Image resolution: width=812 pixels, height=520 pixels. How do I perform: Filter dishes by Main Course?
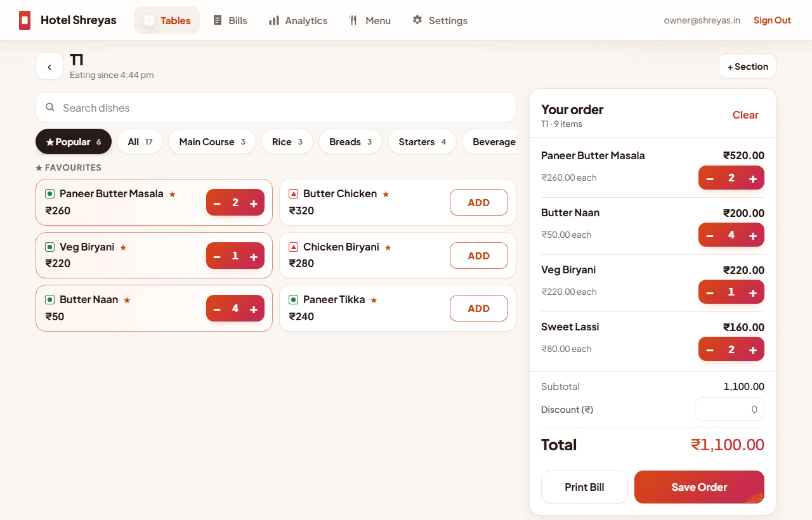pyautogui.click(x=212, y=141)
